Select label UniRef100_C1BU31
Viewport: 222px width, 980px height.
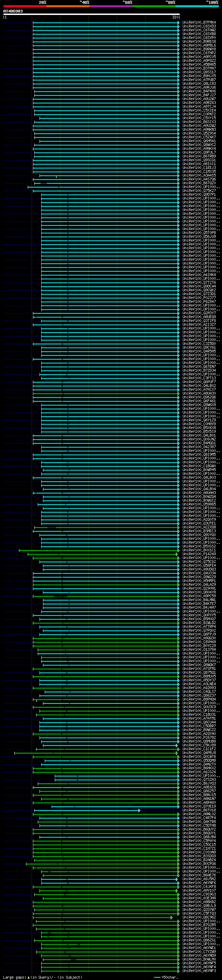coord(199,714)
